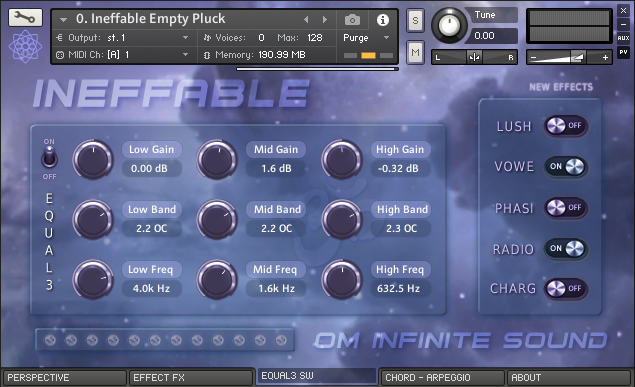Switch to the PERSPECTIVE tab
Screen dimensions: 635x387
[x=64, y=378]
